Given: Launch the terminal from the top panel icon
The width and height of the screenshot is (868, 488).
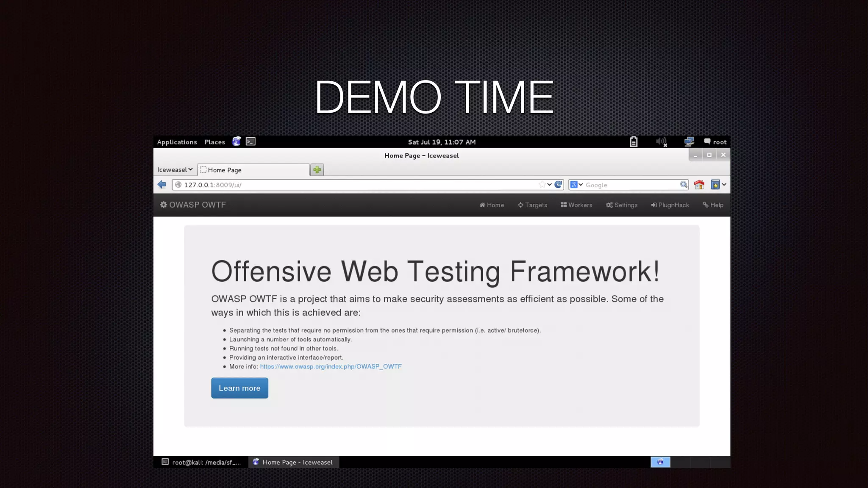Looking at the screenshot, I should tap(250, 141).
